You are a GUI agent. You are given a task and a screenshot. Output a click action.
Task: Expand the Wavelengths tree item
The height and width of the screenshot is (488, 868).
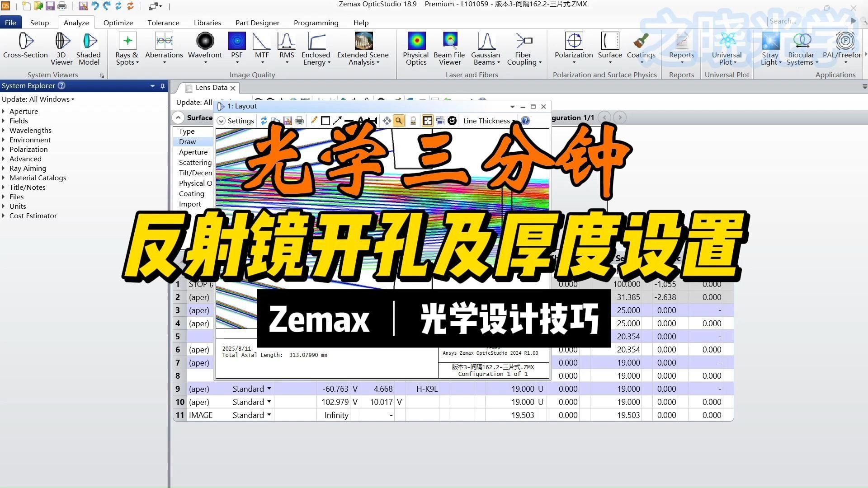(x=4, y=130)
